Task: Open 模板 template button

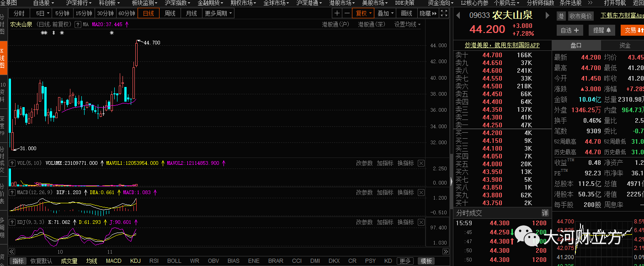Action: point(426,261)
